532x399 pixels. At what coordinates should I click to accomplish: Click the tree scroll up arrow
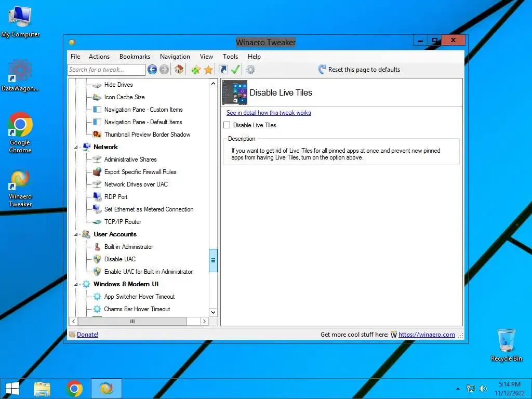pyautogui.click(x=213, y=84)
